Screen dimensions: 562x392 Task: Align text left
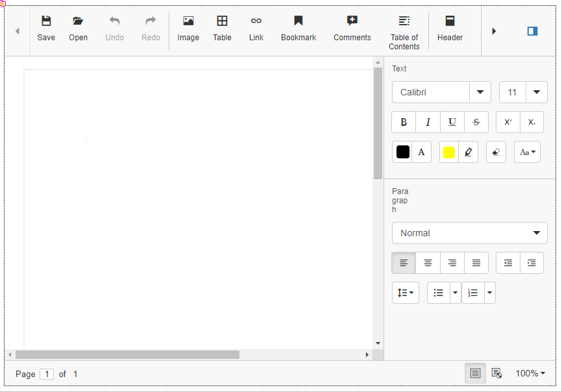[404, 263]
